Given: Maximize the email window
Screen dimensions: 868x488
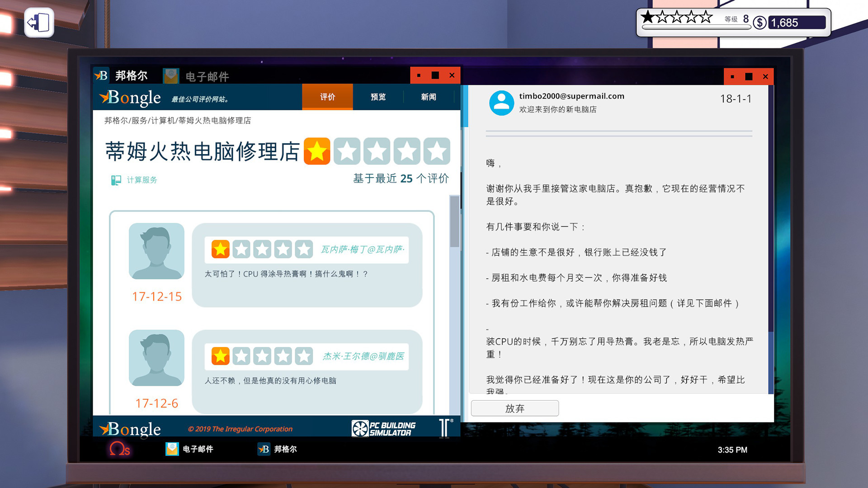Looking at the screenshot, I should coord(749,76).
